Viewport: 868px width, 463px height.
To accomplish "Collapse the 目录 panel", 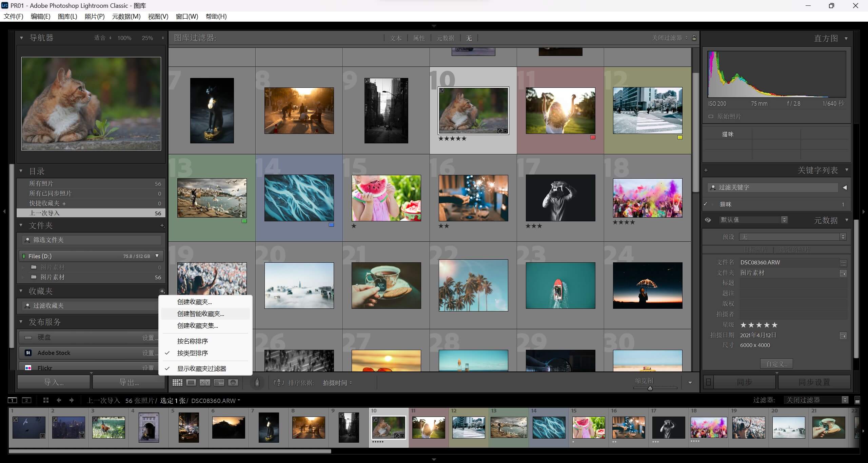I will click(21, 171).
